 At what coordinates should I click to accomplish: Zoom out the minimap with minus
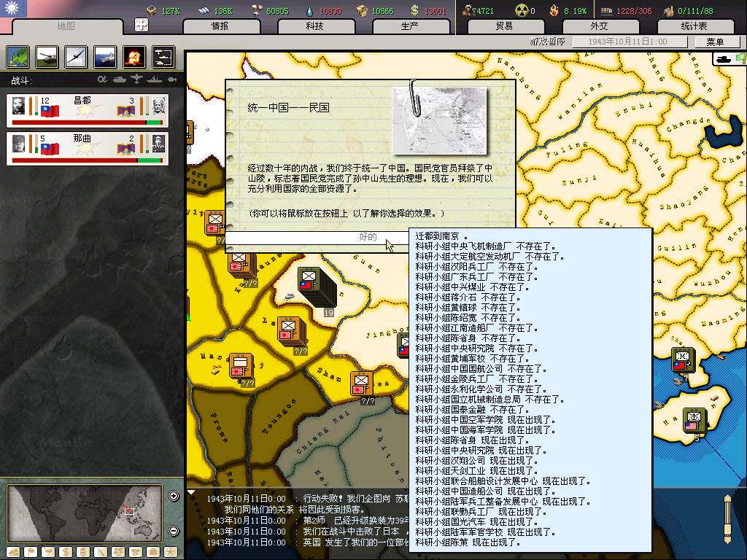[174, 531]
